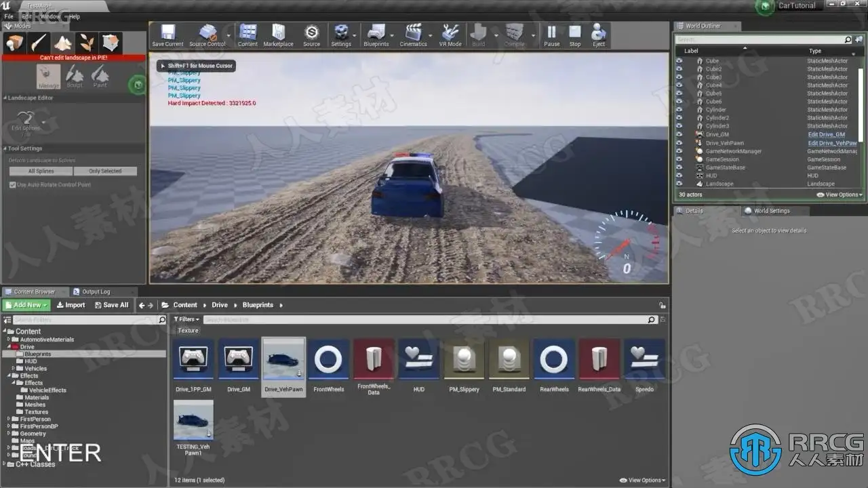Select the Foliage mode icon
The width and height of the screenshot is (868, 488).
click(x=87, y=43)
